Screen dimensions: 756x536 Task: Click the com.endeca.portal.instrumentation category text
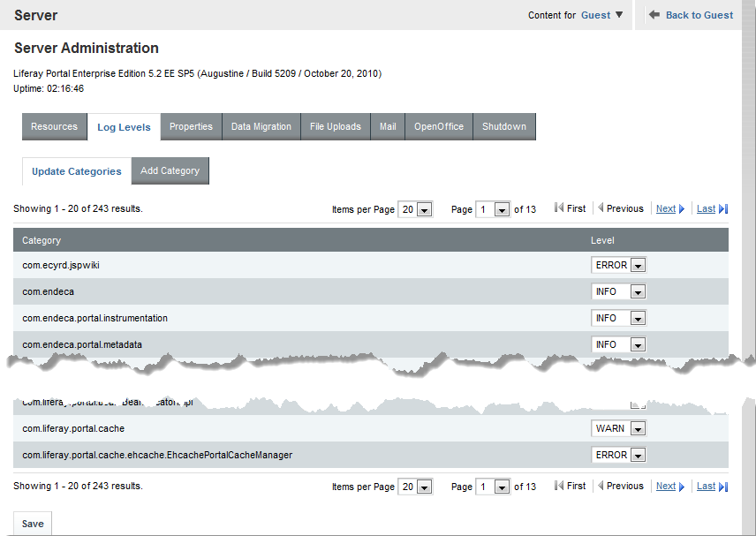point(95,318)
